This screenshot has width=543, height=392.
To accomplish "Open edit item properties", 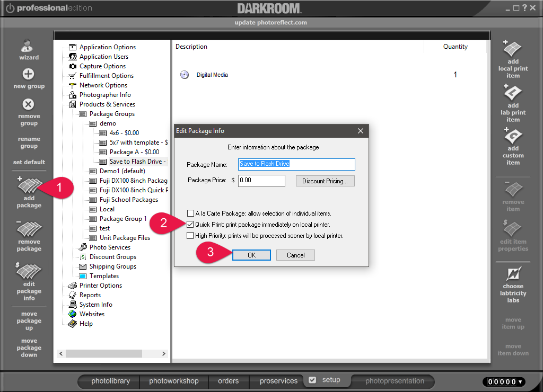I will 513,236.
